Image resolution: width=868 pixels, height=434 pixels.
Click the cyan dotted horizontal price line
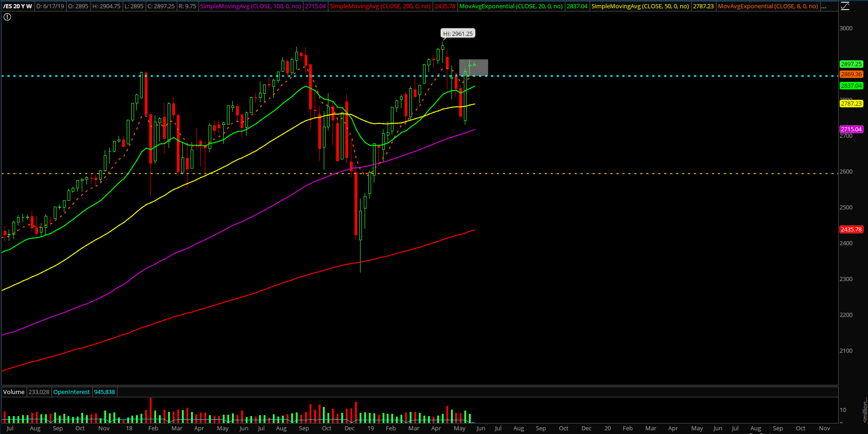pyautogui.click(x=597, y=76)
